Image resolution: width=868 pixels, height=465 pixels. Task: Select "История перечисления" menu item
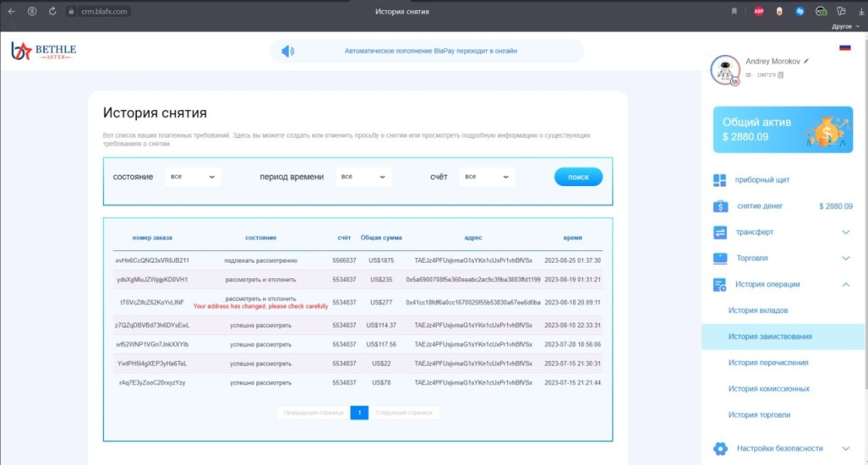768,363
